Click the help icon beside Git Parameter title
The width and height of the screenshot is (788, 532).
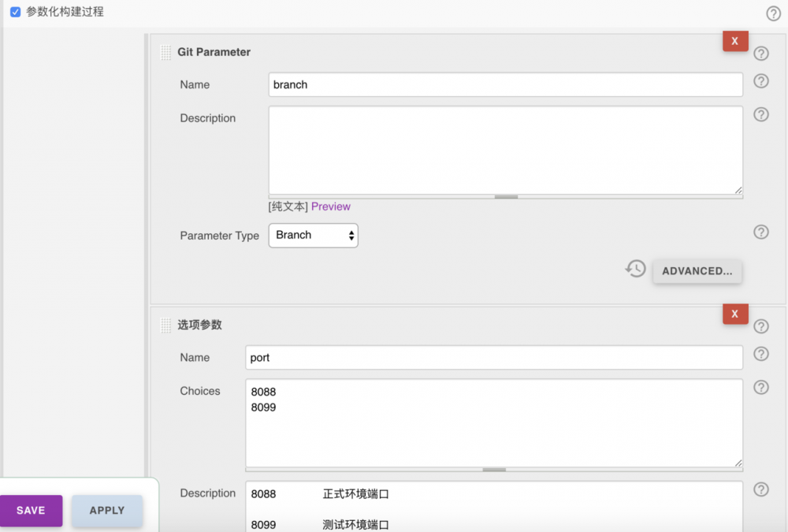(x=760, y=53)
